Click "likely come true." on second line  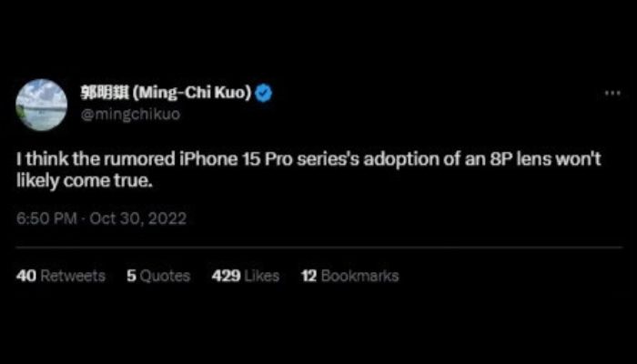[85, 182]
